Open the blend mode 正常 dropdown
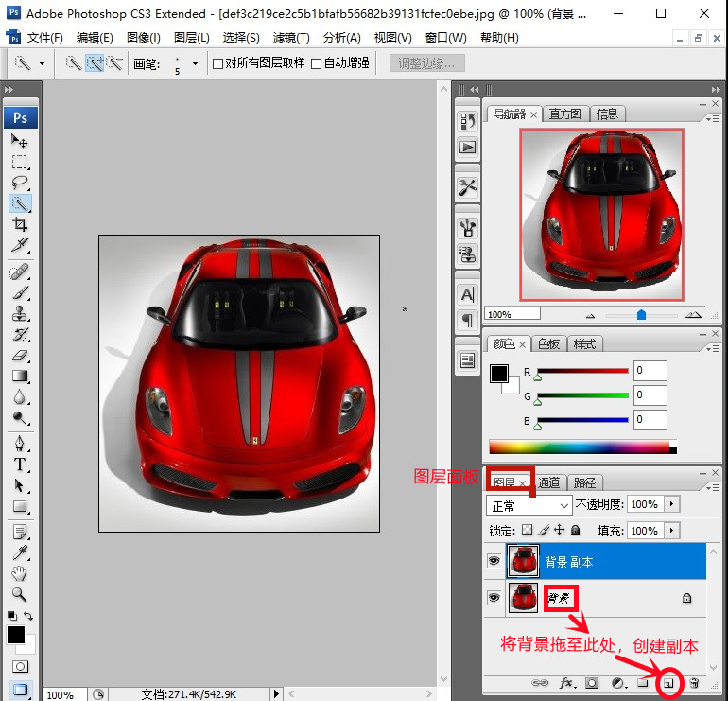 coord(529,505)
